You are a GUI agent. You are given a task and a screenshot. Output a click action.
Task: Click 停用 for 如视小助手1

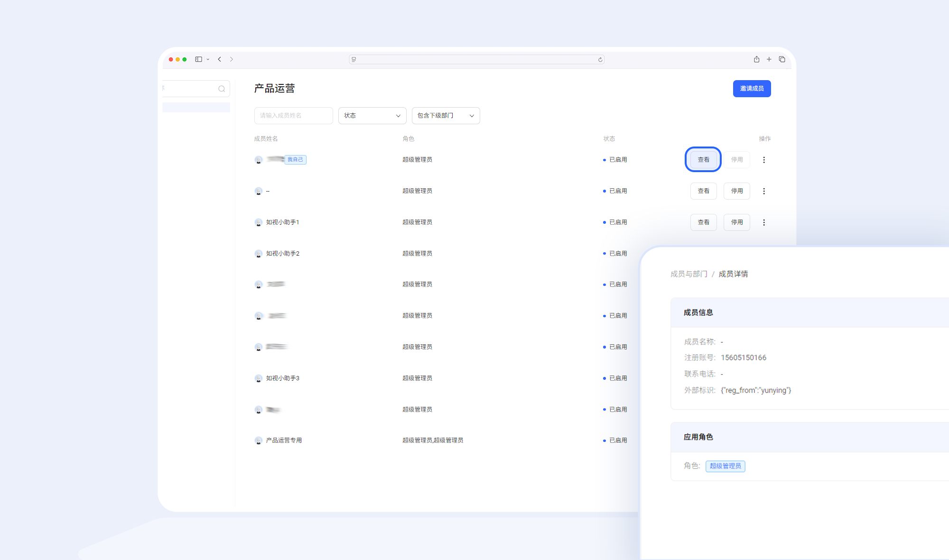(x=736, y=222)
